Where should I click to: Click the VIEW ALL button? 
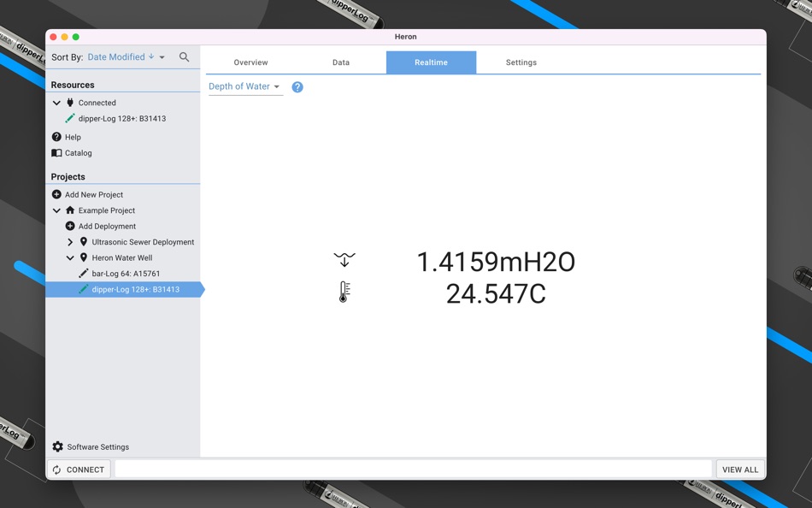tap(740, 470)
